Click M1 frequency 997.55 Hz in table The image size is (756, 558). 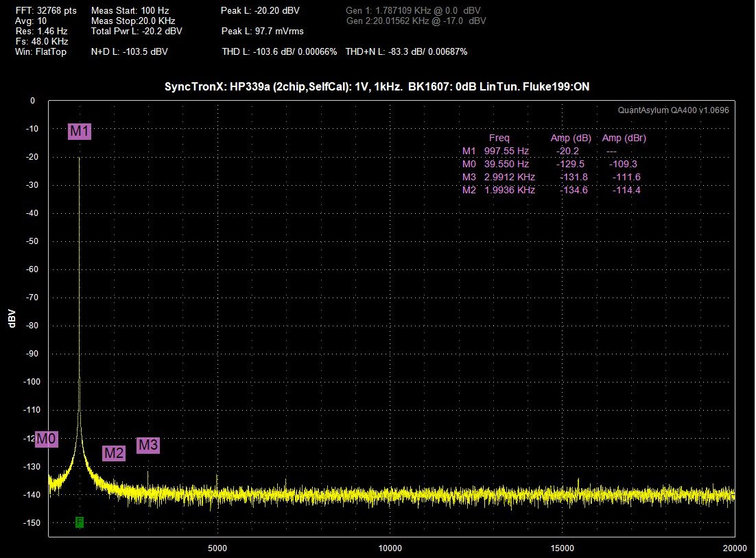pos(507,151)
